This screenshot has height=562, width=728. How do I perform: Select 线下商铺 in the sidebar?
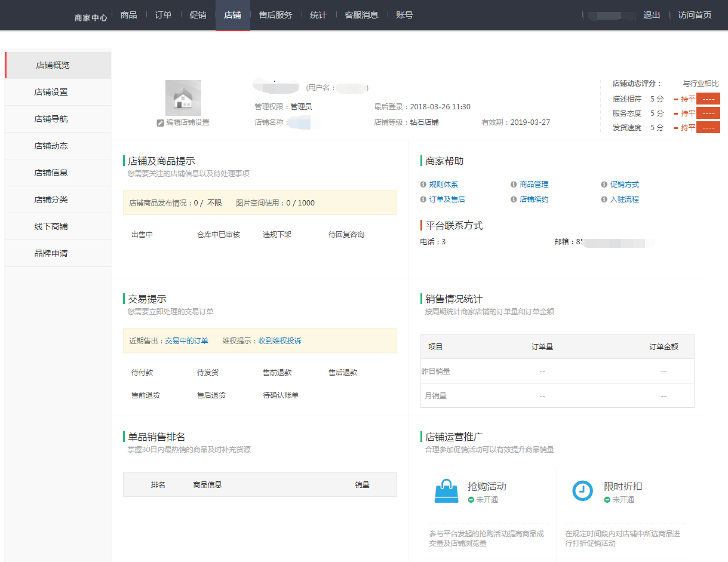tap(57, 226)
